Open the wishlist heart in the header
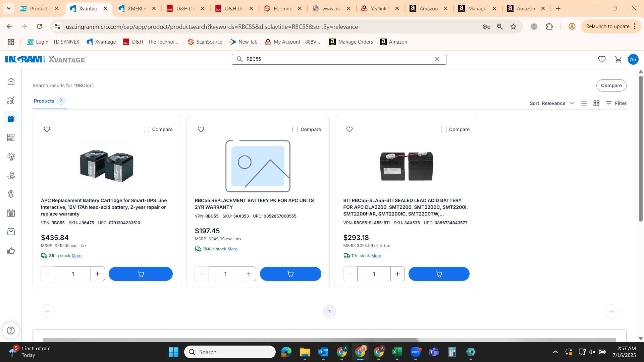The image size is (644, 362). pos(602,59)
